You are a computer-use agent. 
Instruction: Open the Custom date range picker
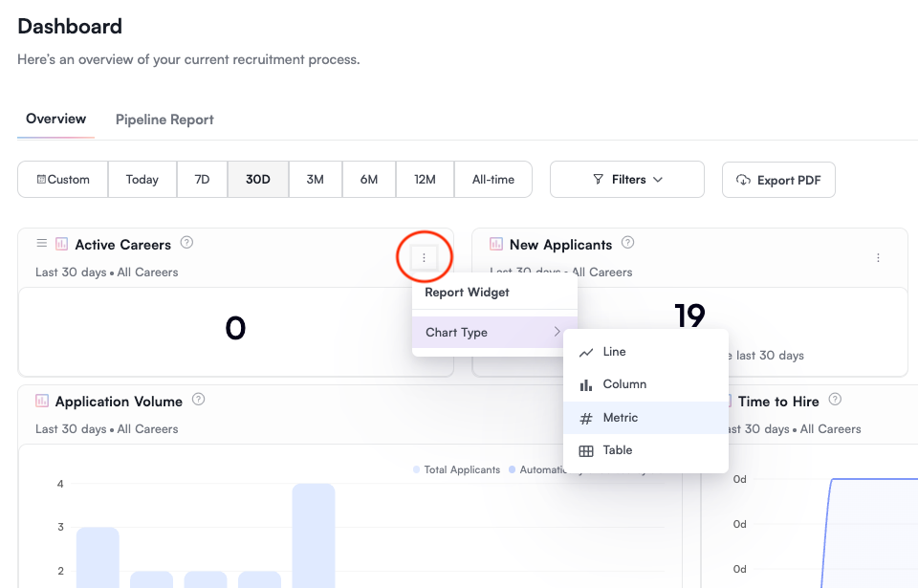63,180
